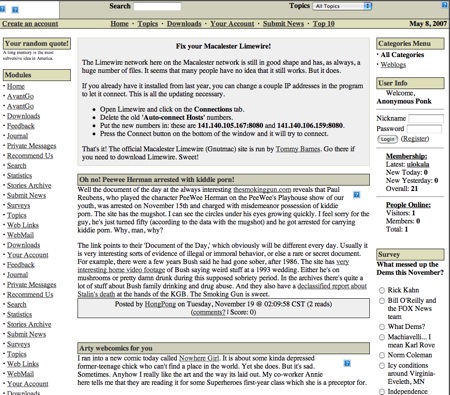
Task: Open Submit News in the top navigation bar
Action: coord(283,24)
